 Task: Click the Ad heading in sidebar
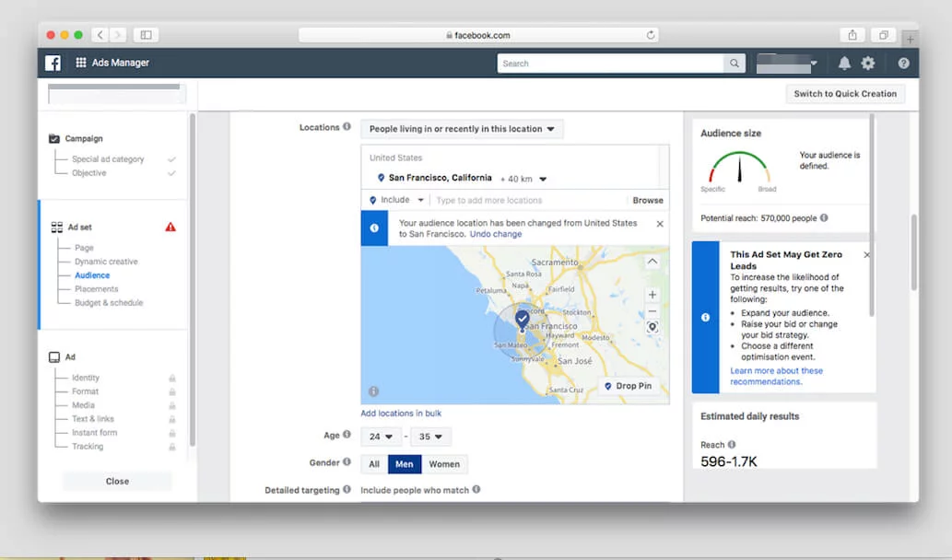(70, 356)
